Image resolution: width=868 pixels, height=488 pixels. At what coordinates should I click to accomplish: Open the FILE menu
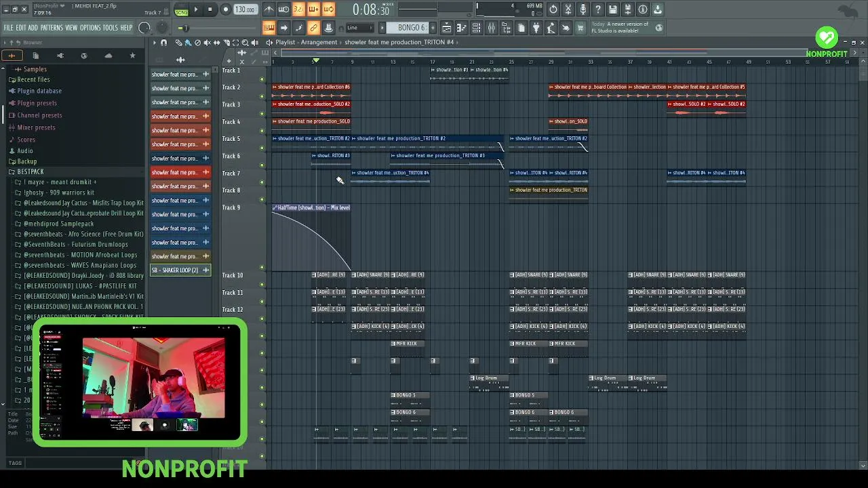(x=8, y=28)
